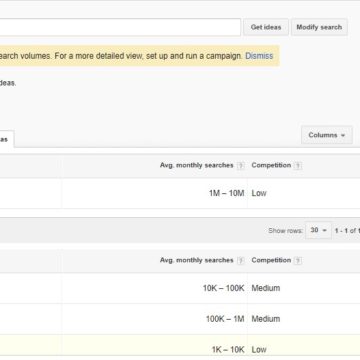Click inside the keyword search input field

pyautogui.click(x=120, y=27)
